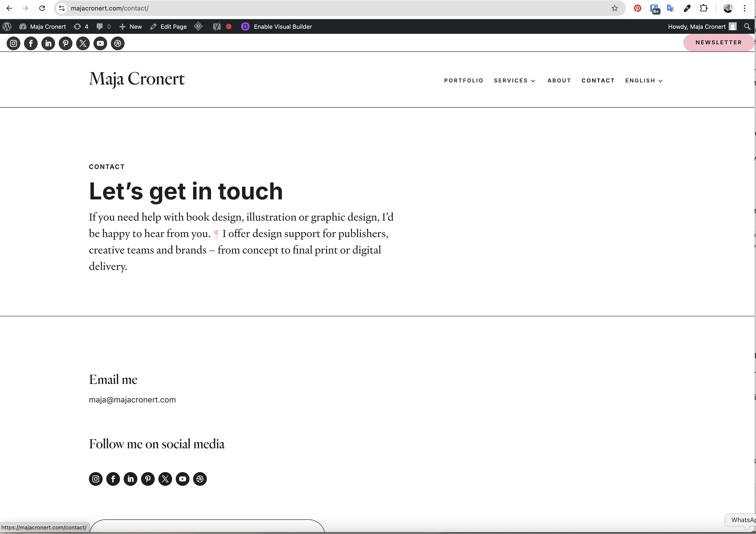Open the WordPress logo admin menu
This screenshot has height=534, width=756.
[7, 27]
